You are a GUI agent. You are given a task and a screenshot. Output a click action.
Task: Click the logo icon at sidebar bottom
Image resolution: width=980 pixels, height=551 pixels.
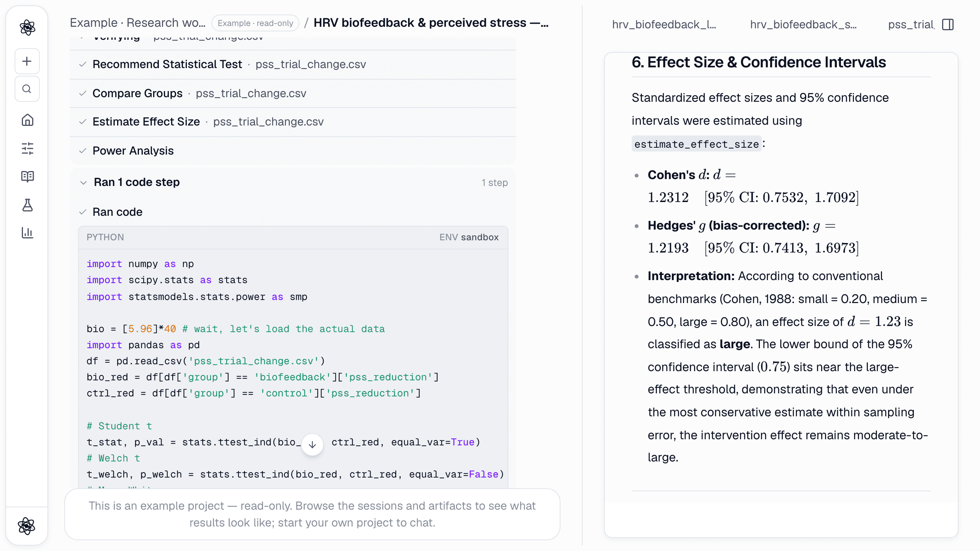(26, 526)
